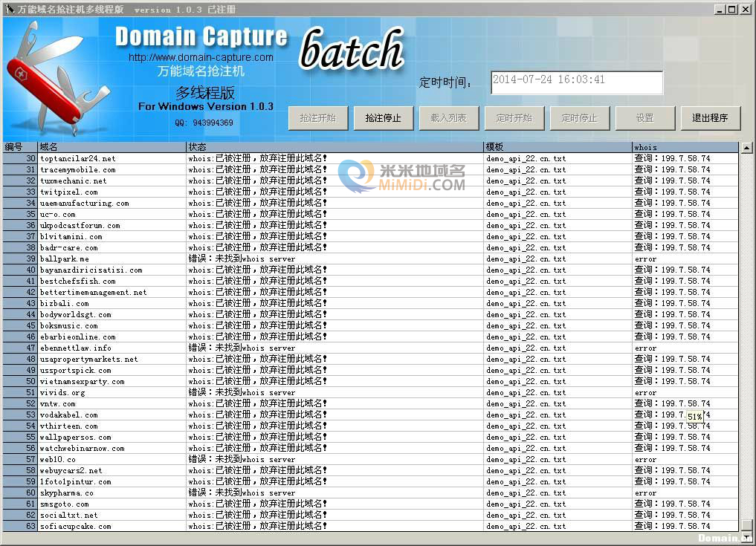Select the boksmusic.com domain
This screenshot has height=546, width=756.
tap(69, 326)
